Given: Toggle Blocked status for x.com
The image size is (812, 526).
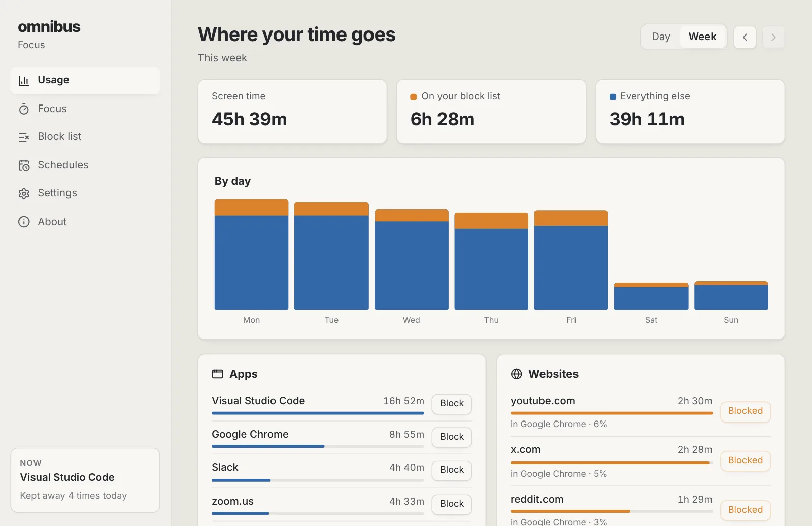Looking at the screenshot, I should [x=746, y=461].
